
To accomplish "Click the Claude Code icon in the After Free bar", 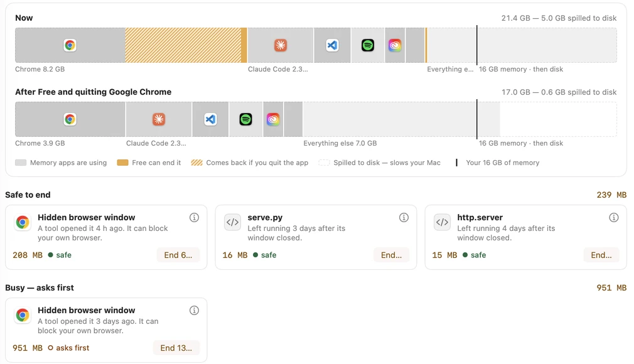I will point(158,119).
